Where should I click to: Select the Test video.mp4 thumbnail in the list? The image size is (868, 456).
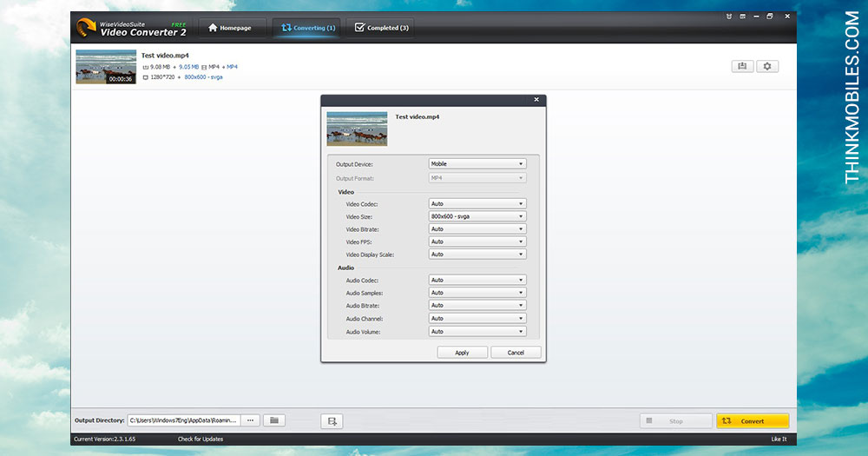[x=106, y=67]
